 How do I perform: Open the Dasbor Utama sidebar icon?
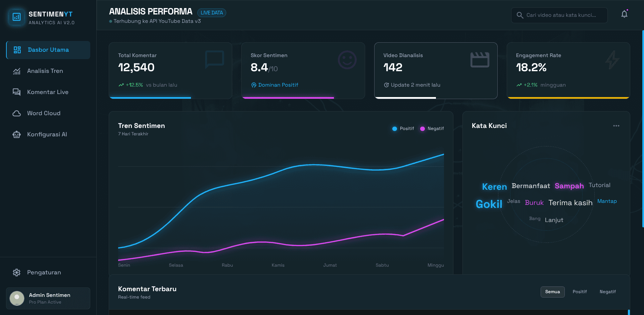click(17, 50)
